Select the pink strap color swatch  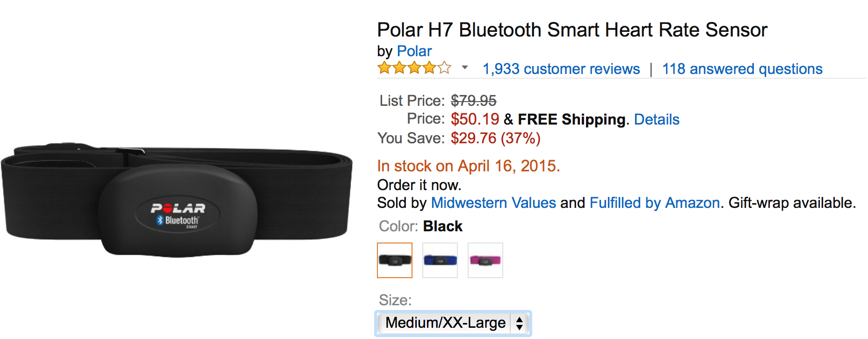click(x=485, y=260)
